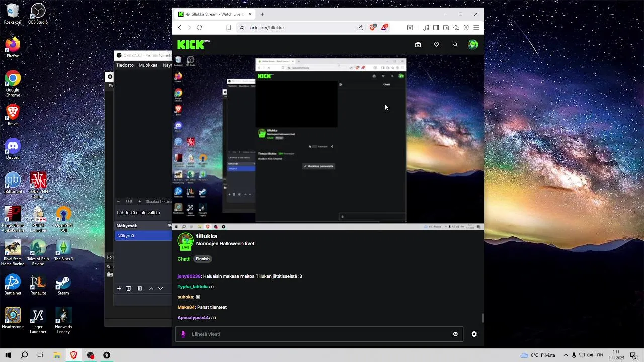Click username Make84 in chat

point(186,307)
